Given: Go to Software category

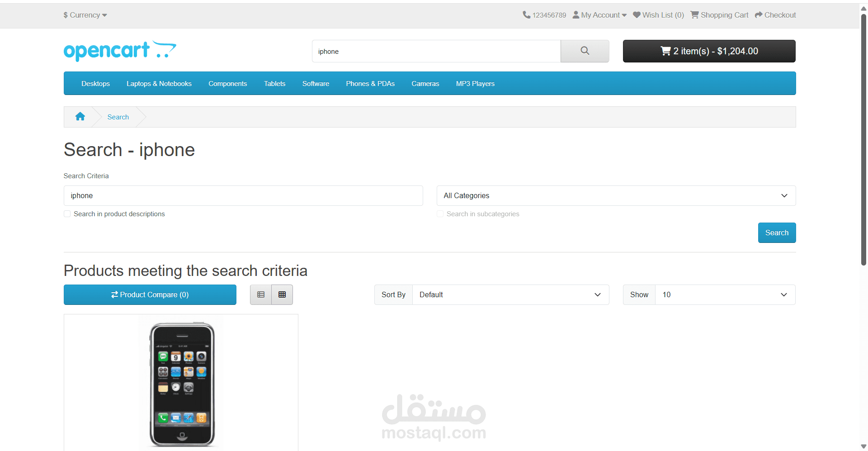Looking at the screenshot, I should coord(316,84).
